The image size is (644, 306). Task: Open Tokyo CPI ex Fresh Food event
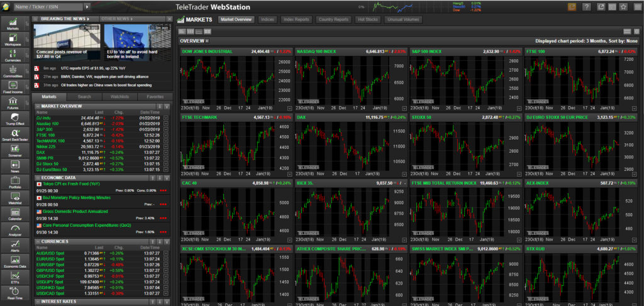(72, 183)
